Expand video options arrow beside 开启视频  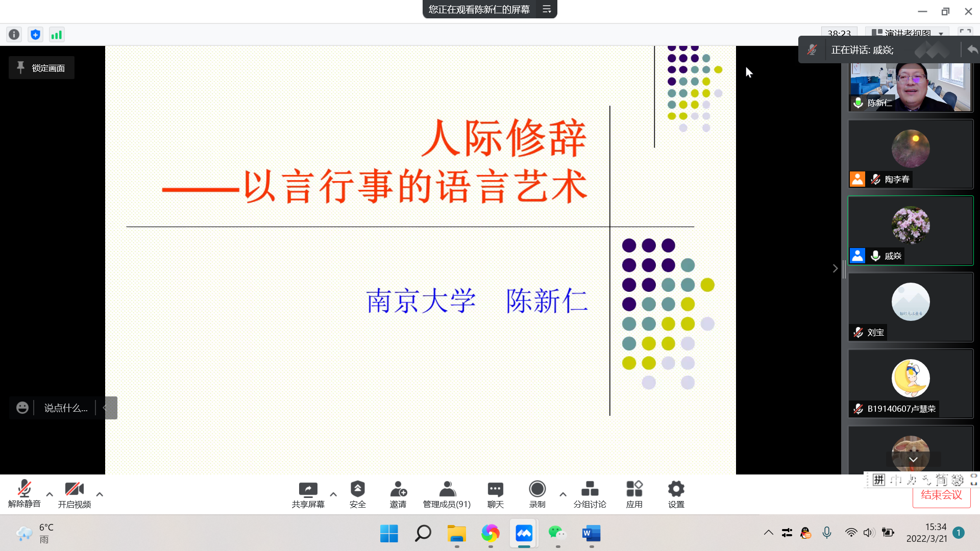[x=100, y=494]
